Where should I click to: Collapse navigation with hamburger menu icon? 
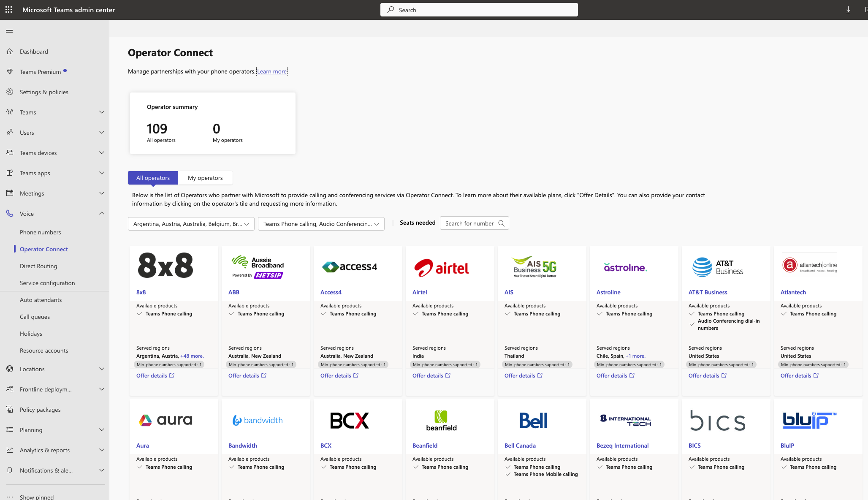tap(9, 30)
